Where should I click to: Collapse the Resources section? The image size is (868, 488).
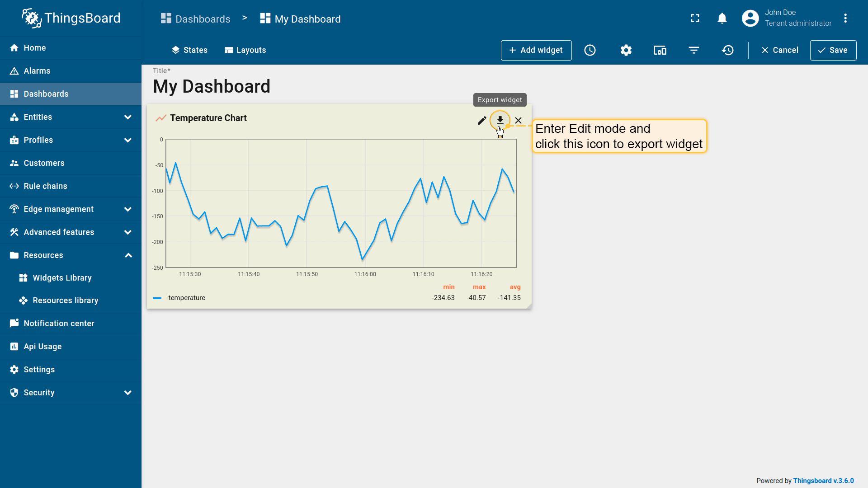(128, 255)
